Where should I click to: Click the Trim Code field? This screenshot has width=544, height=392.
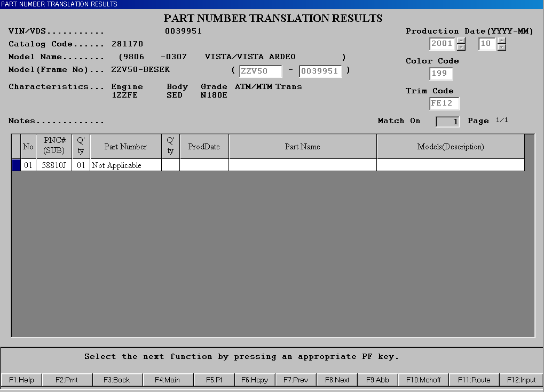tap(444, 103)
